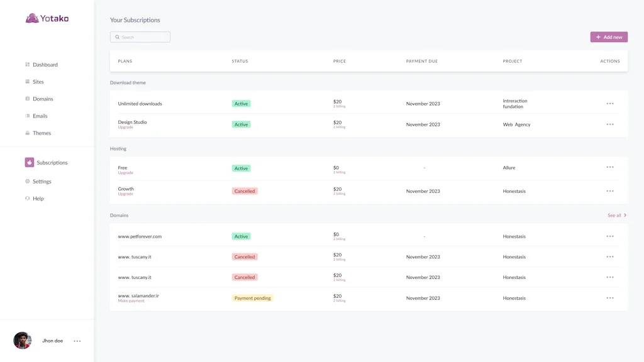Image resolution: width=644 pixels, height=362 pixels.
Task: Expand actions menu for Growth plan
Action: pyautogui.click(x=610, y=191)
